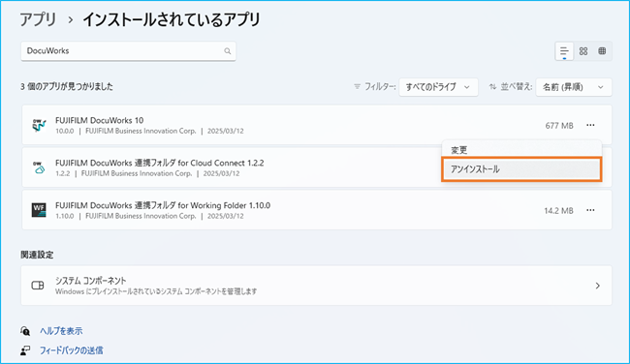Go back to アプリ breadcrumb
The width and height of the screenshot is (630, 364).
(x=38, y=19)
